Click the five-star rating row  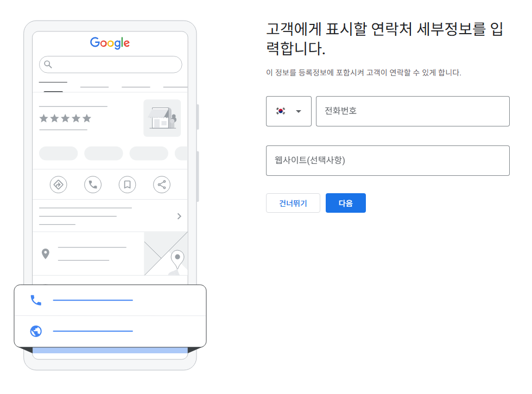(x=65, y=118)
